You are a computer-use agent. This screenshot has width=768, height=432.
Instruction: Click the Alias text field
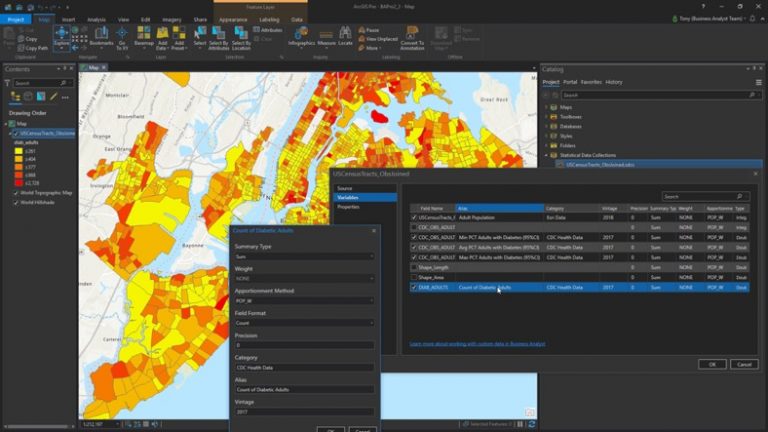304,389
